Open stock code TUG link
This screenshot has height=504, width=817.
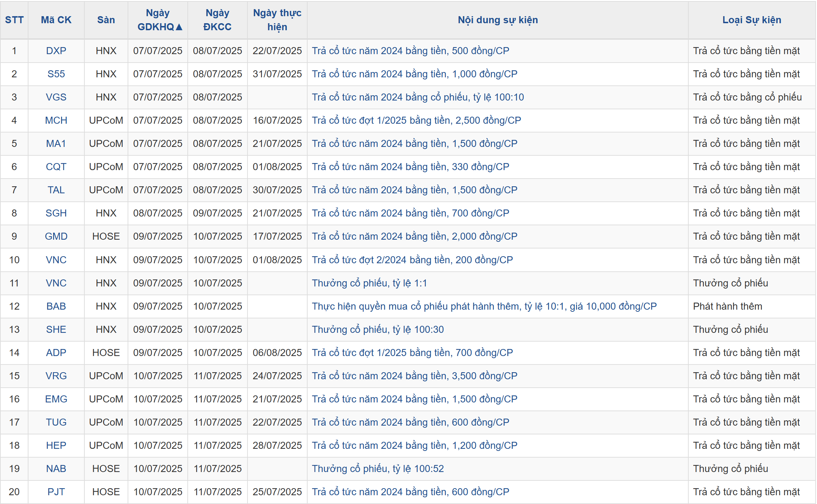point(56,422)
